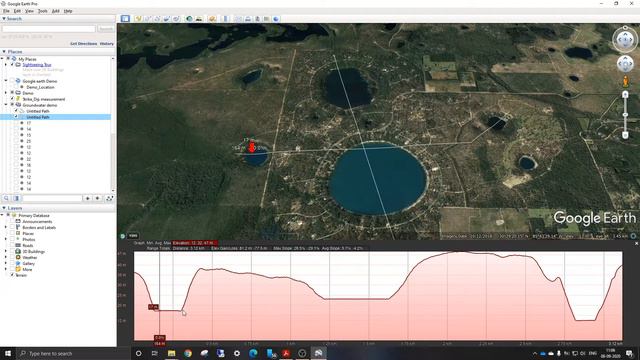
Task: Click the Search button
Action: pos(106,29)
